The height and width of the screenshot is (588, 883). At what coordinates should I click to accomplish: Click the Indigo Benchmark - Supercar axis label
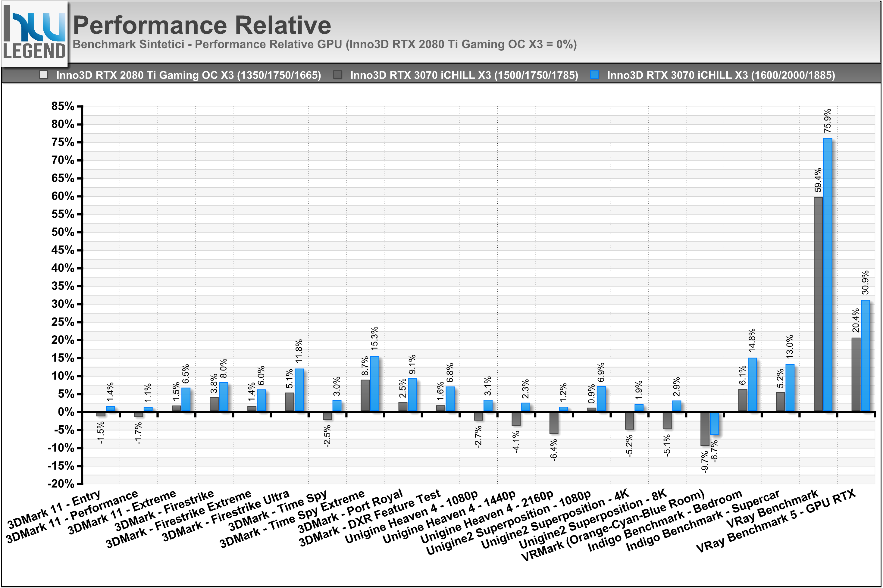pyautogui.click(x=703, y=521)
